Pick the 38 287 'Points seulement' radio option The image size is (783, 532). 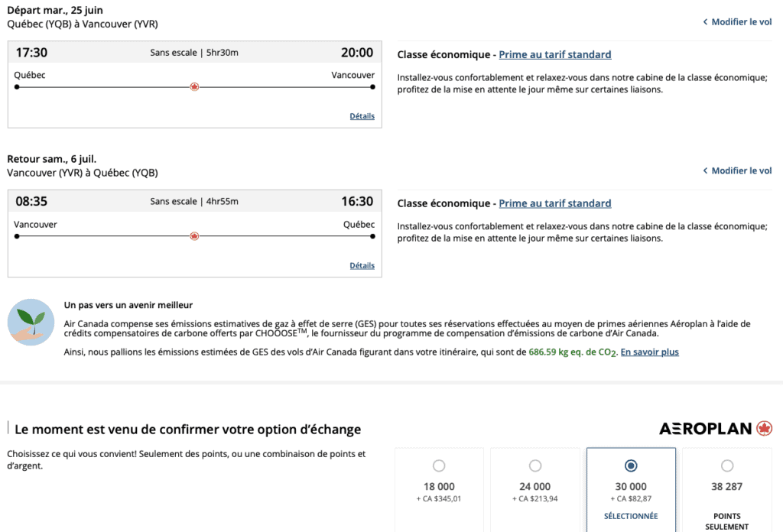(727, 465)
